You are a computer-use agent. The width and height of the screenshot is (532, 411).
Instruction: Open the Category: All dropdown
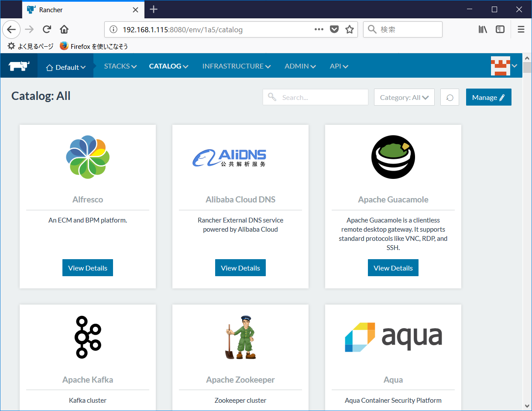tap(404, 97)
